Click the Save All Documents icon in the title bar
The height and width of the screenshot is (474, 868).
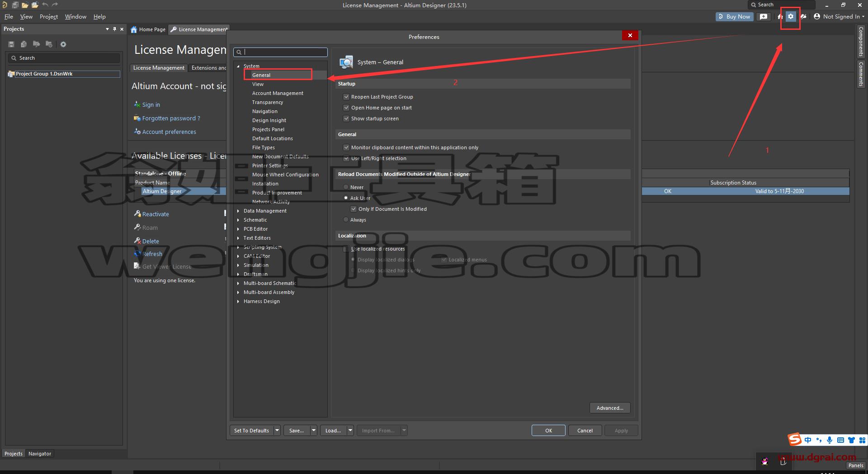(x=15, y=5)
